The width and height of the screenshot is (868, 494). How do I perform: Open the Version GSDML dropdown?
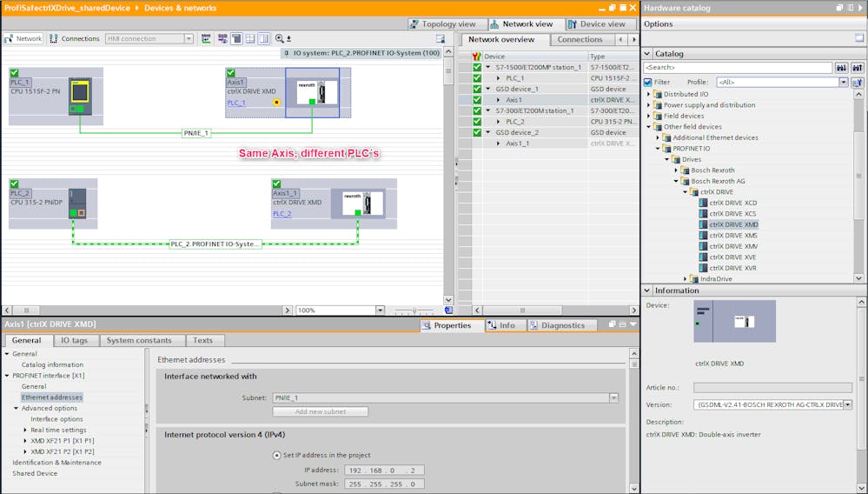847,404
